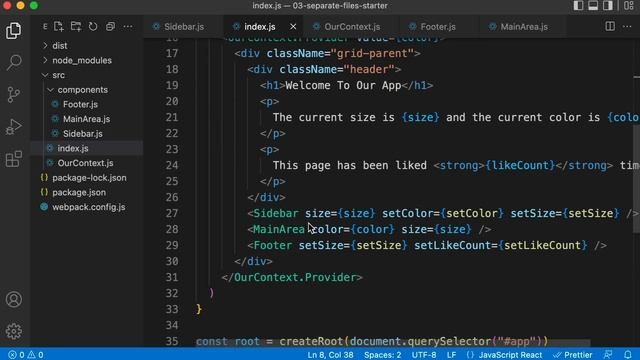Viewport: 640px width, 360px height.
Task: Open the Source Control view
Action: [13, 94]
